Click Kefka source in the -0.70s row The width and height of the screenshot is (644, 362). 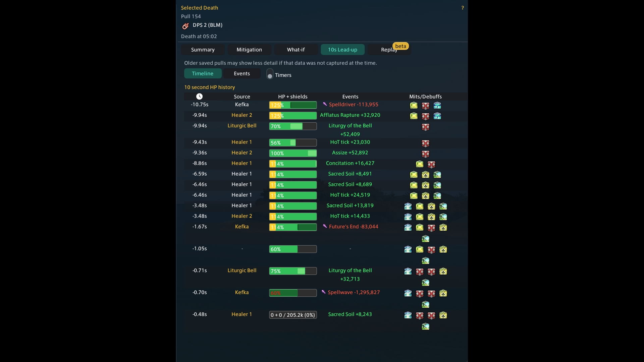tap(242, 292)
